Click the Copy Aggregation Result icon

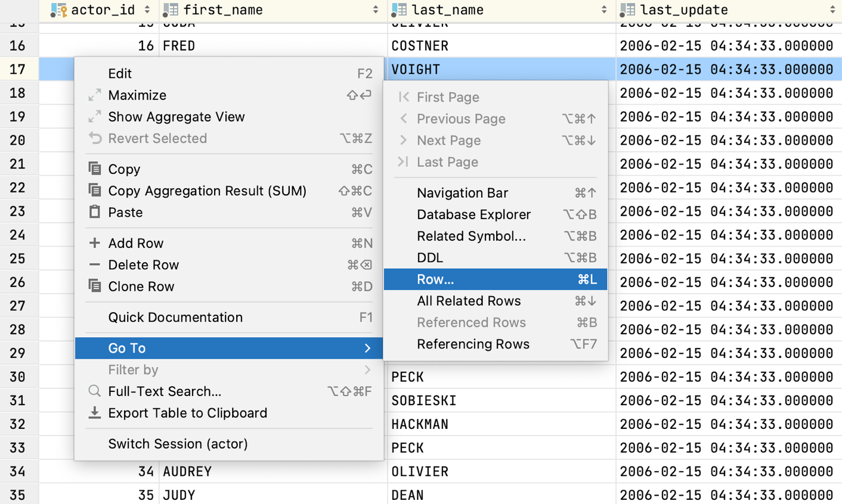point(94,190)
